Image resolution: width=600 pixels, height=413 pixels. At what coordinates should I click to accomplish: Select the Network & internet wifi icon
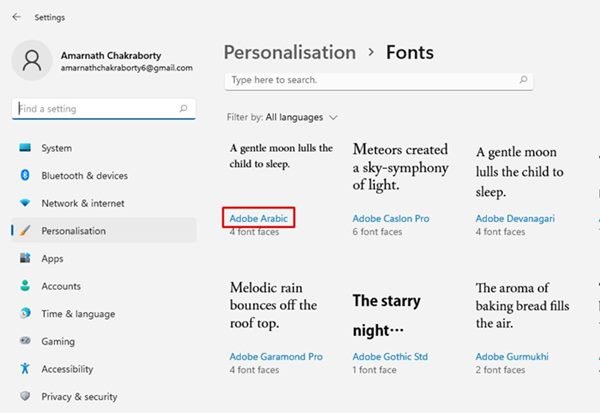click(x=25, y=203)
